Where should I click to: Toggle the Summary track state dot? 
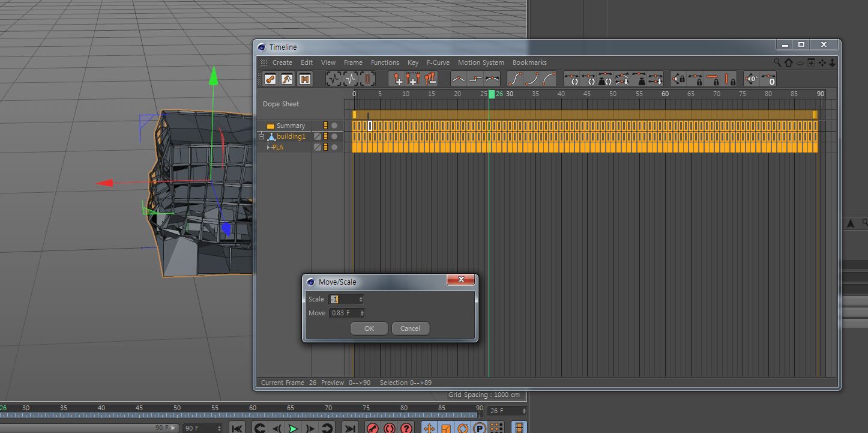pyautogui.click(x=334, y=126)
